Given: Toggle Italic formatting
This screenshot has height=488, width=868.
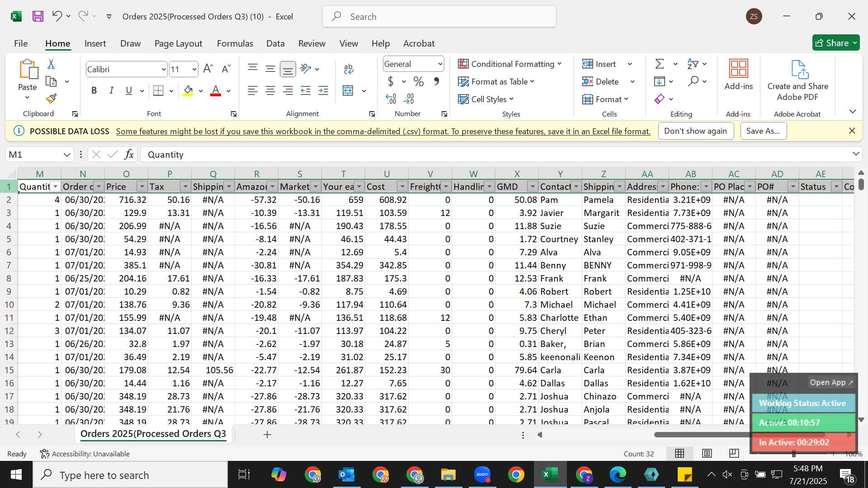Looking at the screenshot, I should [111, 91].
